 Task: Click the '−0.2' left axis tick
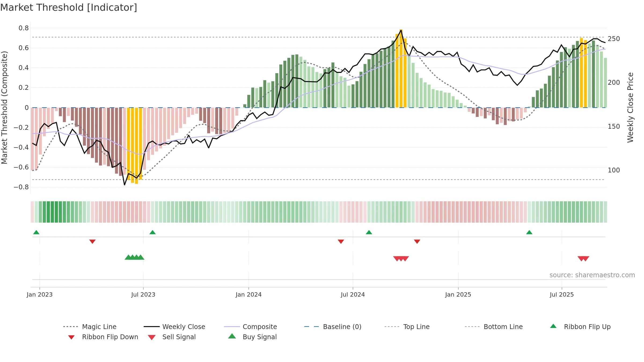pos(21,127)
